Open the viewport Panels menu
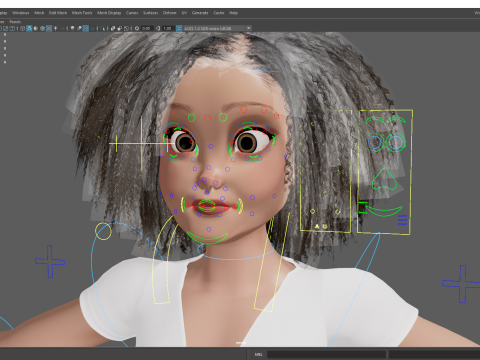The height and width of the screenshot is (360, 480). click(15, 22)
